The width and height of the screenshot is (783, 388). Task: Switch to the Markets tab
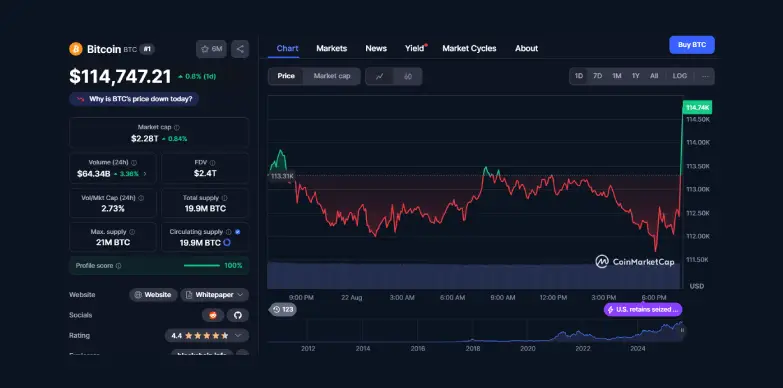(332, 48)
